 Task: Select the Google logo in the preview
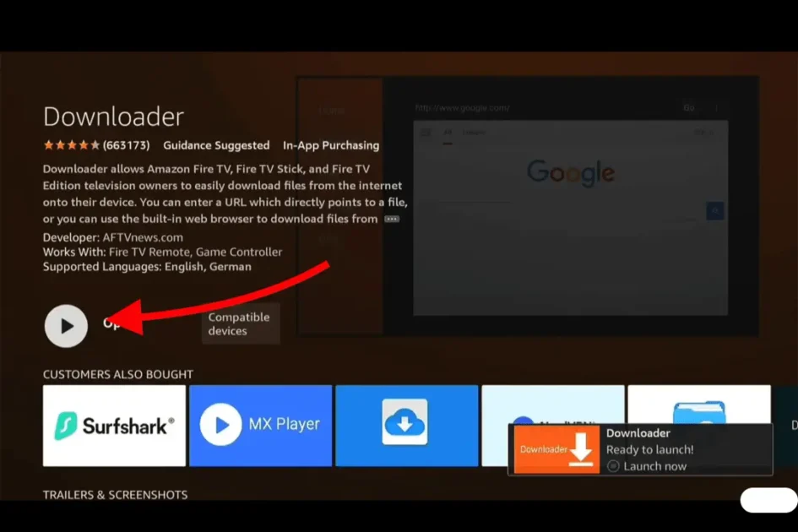[x=571, y=172]
